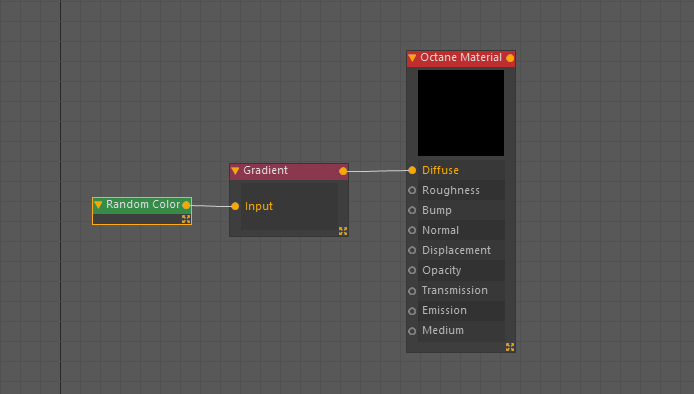
Task: Collapse the Gradient node triangle
Action: [235, 170]
